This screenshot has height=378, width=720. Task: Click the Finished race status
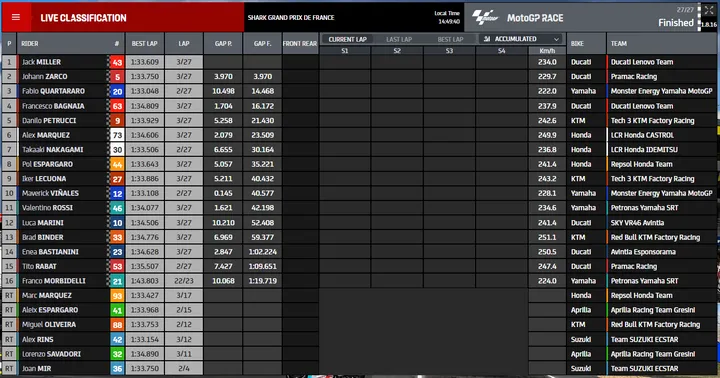[x=676, y=23]
